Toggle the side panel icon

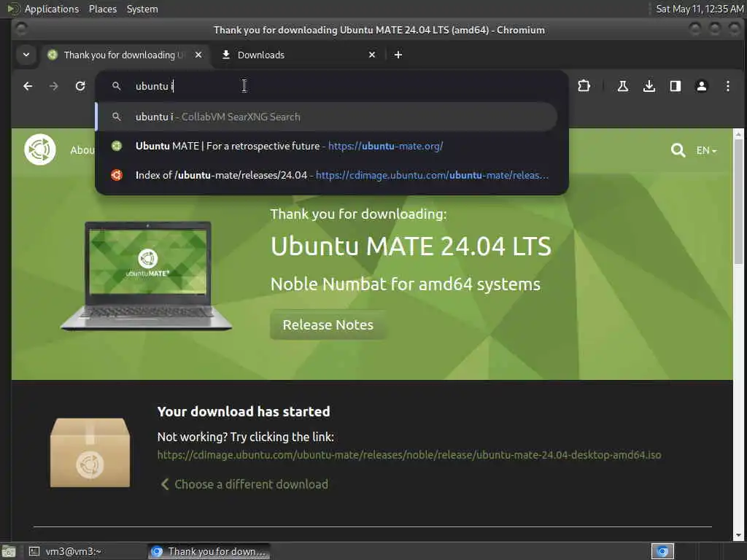point(675,86)
